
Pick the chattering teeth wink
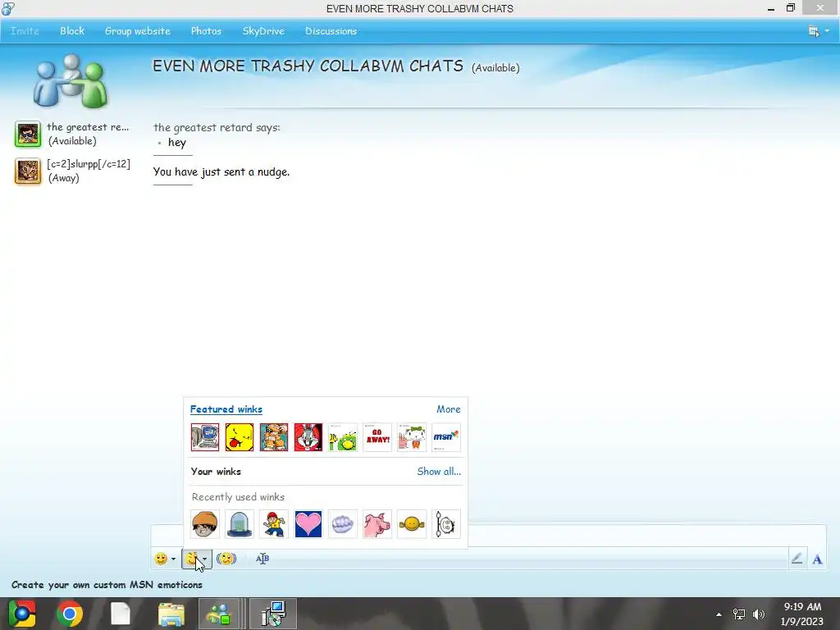342,524
